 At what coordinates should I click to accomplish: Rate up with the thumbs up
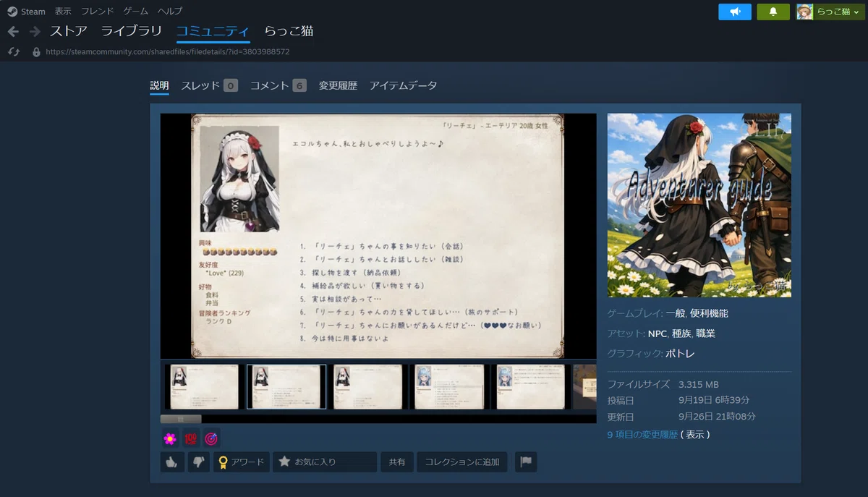(x=171, y=462)
